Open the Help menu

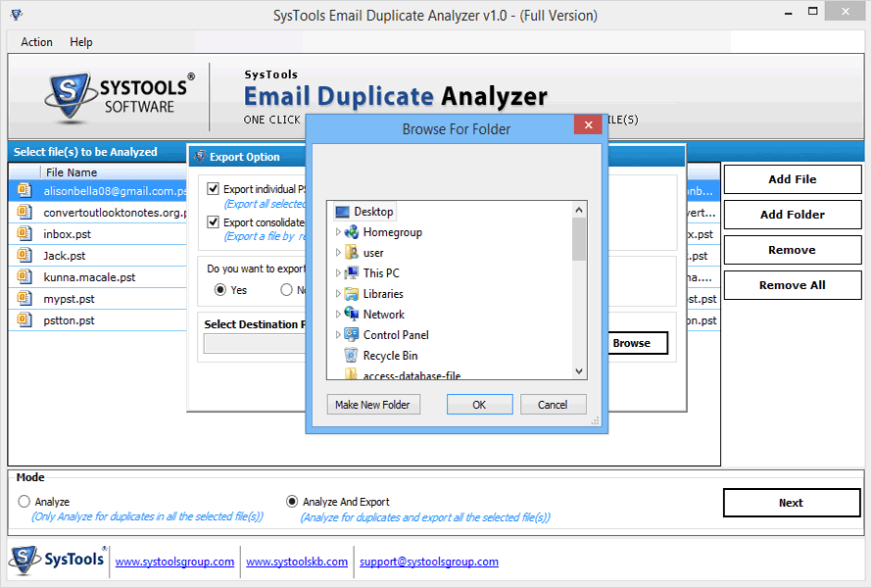[x=81, y=42]
